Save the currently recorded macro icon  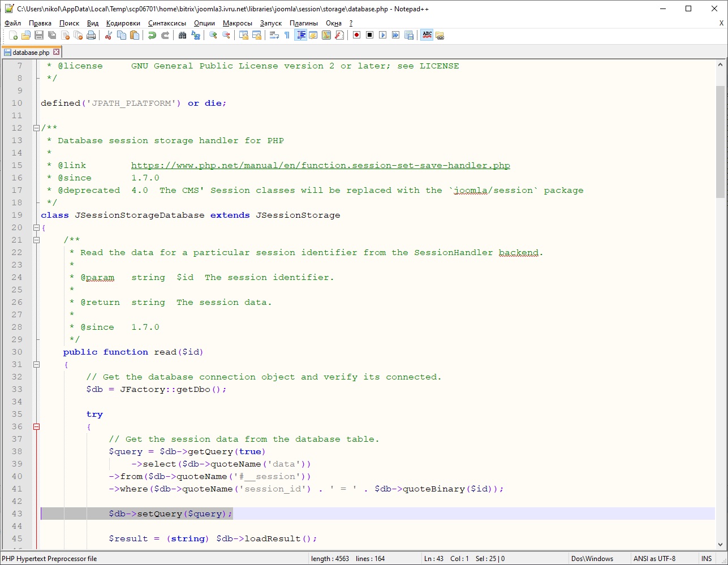tap(409, 35)
